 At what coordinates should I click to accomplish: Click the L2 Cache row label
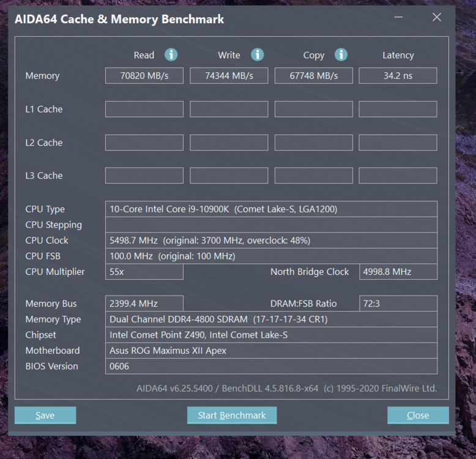pos(44,143)
